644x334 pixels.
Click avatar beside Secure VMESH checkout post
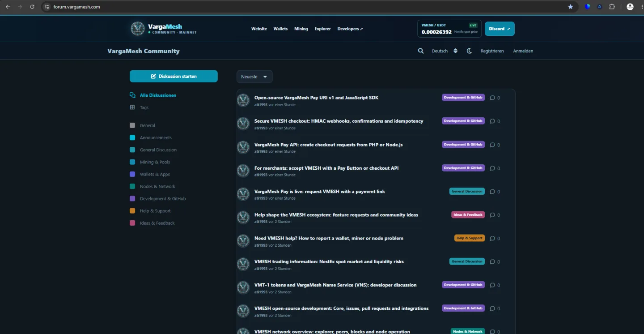243,124
